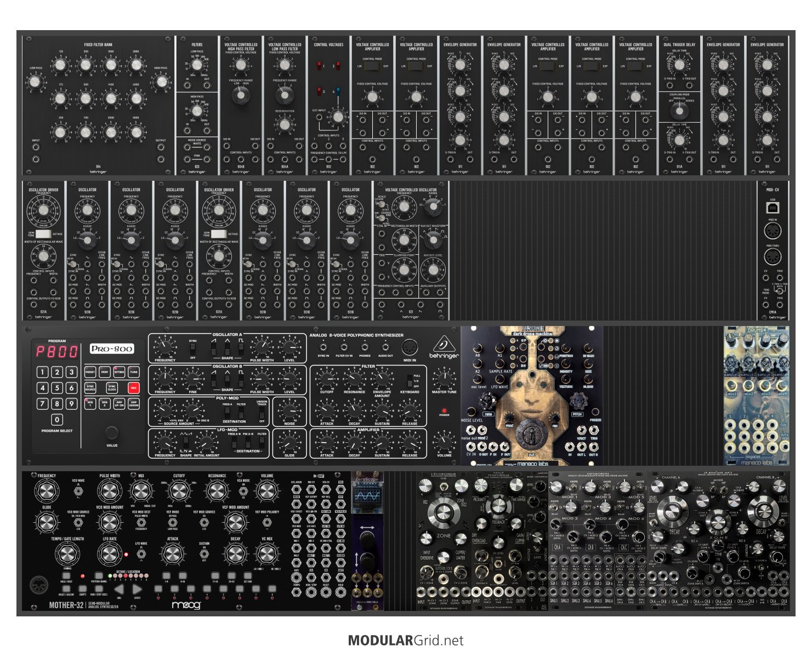This screenshot has width=812, height=652.
Task: Flip Mother-32 LFO WAVE switch
Action: coord(141,554)
